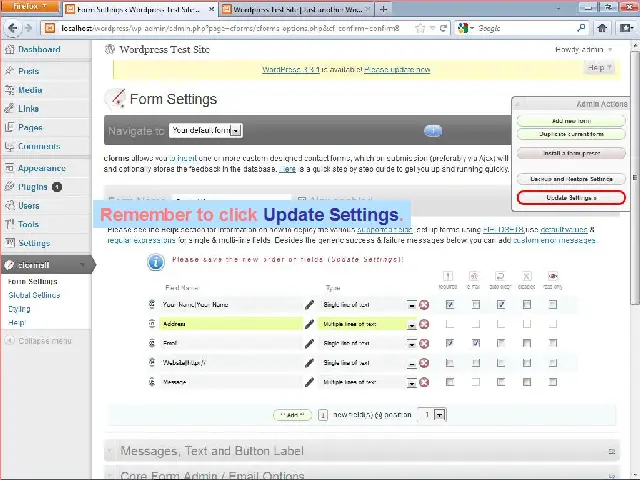Toggle the required checkbox for the Email row
This screenshot has width=640, height=480.
pyautogui.click(x=450, y=343)
